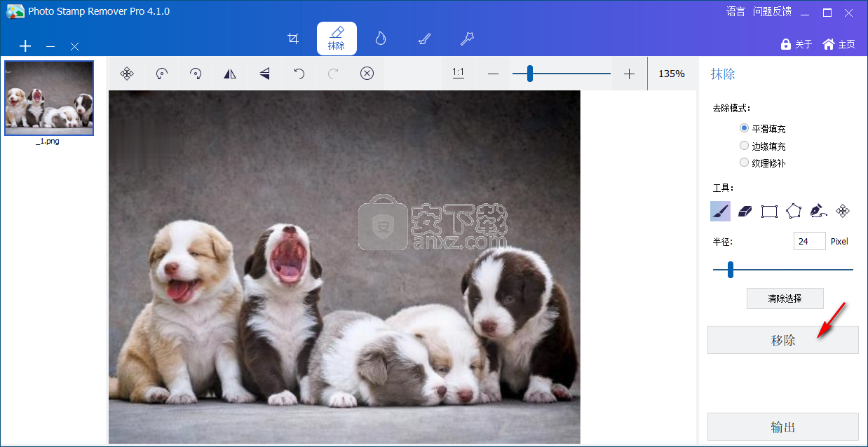Undo the last action
This screenshot has width=868, height=447.
tap(299, 74)
